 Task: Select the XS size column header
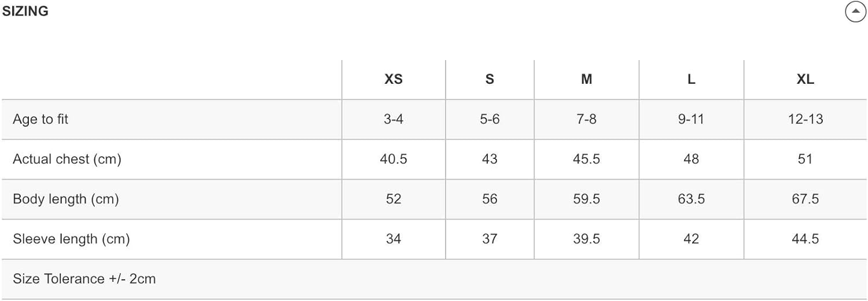pos(393,80)
